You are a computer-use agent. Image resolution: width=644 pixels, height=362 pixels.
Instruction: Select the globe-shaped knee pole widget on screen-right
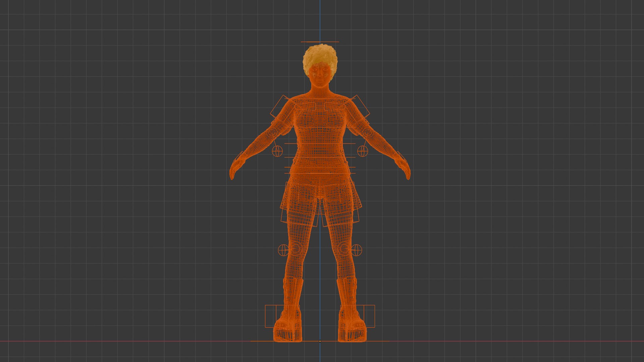(357, 250)
